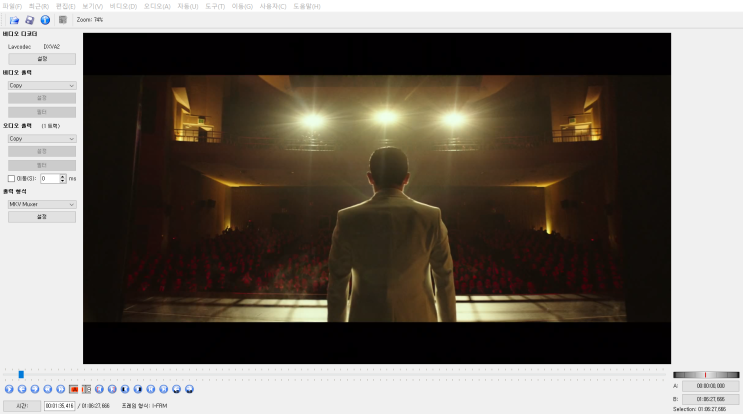This screenshot has height=414, width=743.
Task: Open the audio output Copy dropdown
Action: pyautogui.click(x=42, y=139)
